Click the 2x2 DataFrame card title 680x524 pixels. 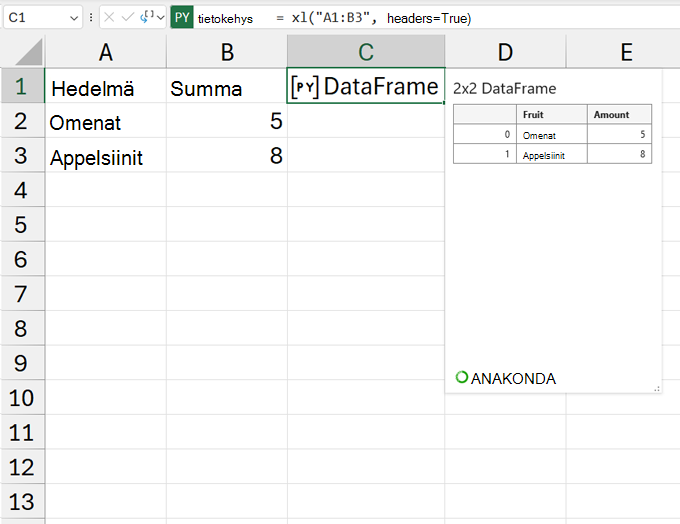[504, 88]
